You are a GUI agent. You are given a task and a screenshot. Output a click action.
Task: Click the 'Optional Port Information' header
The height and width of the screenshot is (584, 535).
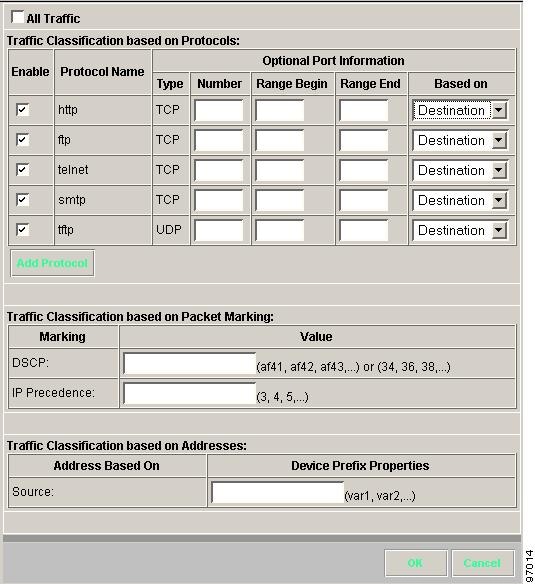[333, 61]
